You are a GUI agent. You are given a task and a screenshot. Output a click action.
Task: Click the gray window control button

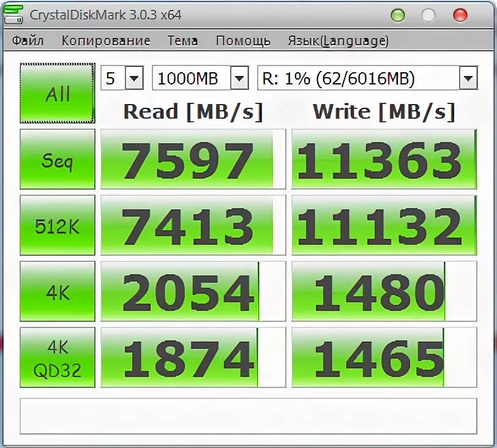coord(428,15)
